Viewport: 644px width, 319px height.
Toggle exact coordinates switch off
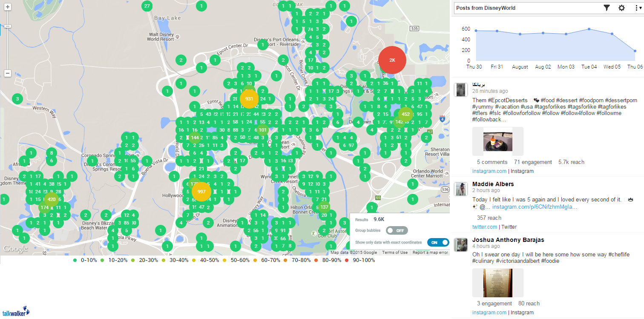438,242
